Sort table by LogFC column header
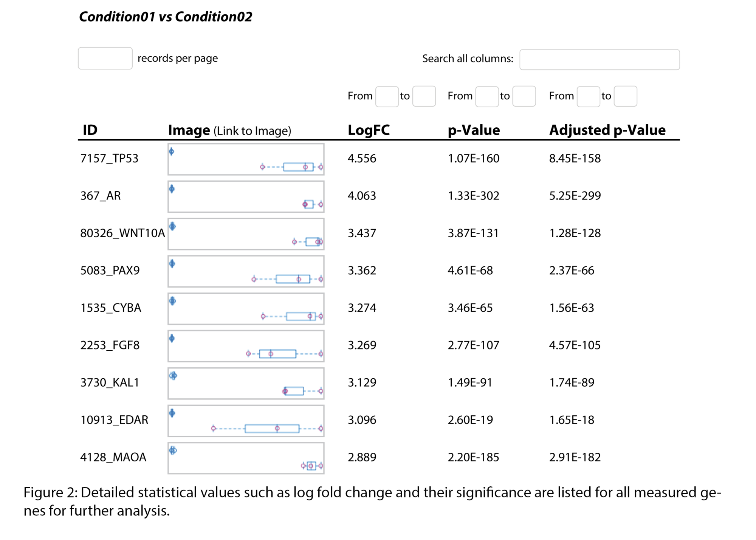This screenshot has height=540, width=756. coord(369,130)
